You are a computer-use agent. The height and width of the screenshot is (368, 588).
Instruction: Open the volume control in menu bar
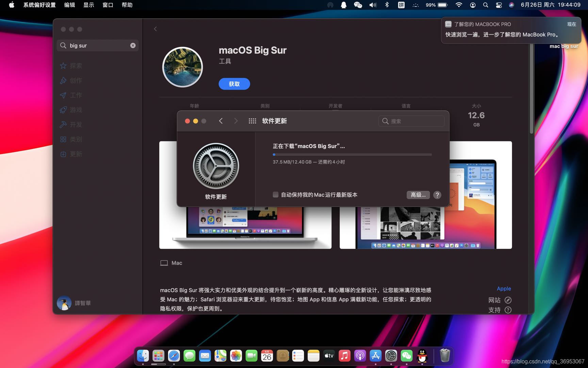tap(373, 5)
